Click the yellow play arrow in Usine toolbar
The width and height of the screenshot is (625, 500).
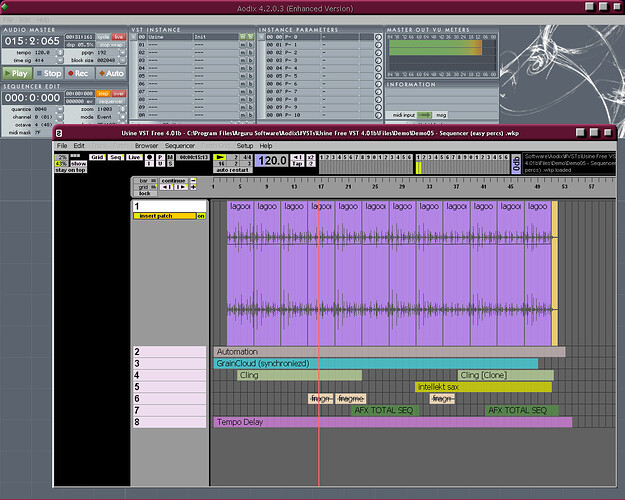coord(220,157)
